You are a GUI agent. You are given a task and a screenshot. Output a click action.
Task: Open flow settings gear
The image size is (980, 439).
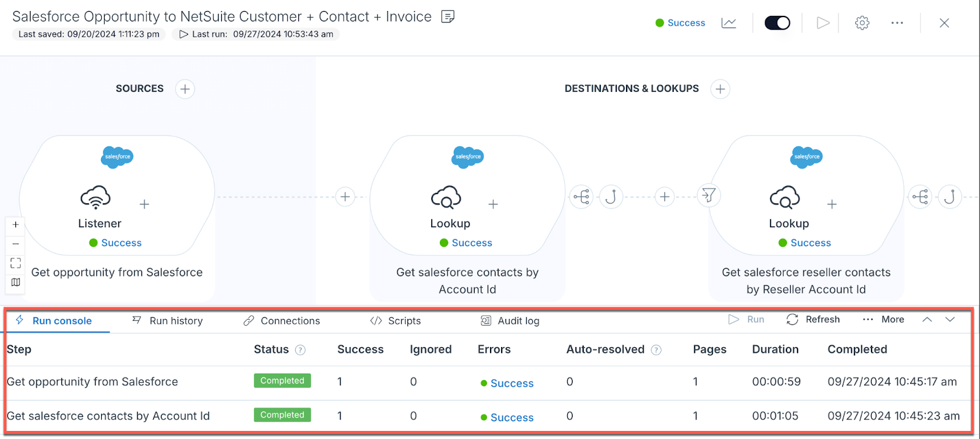(862, 23)
